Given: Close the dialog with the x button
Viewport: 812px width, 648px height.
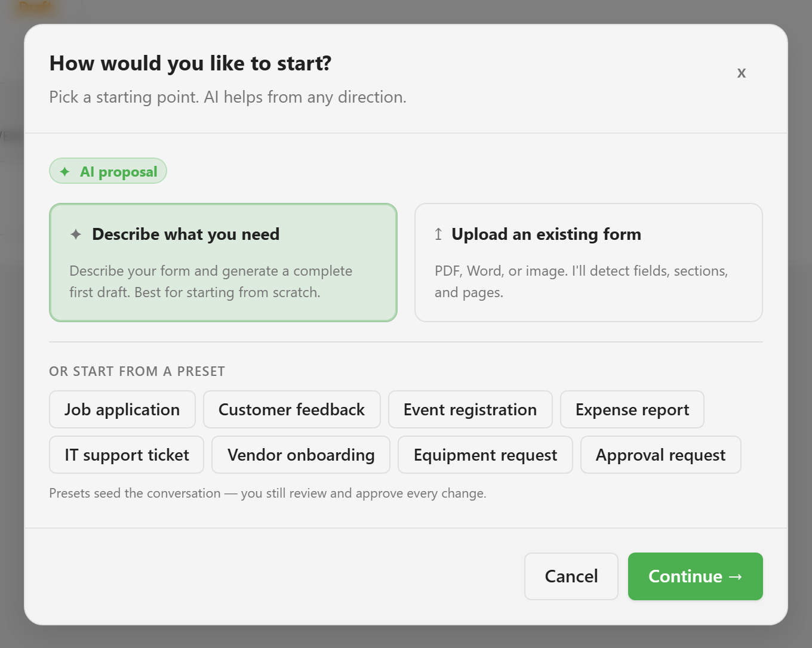Looking at the screenshot, I should (741, 73).
